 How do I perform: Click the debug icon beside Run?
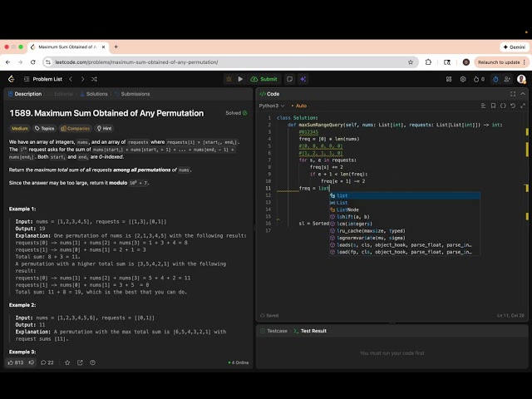[229, 79]
